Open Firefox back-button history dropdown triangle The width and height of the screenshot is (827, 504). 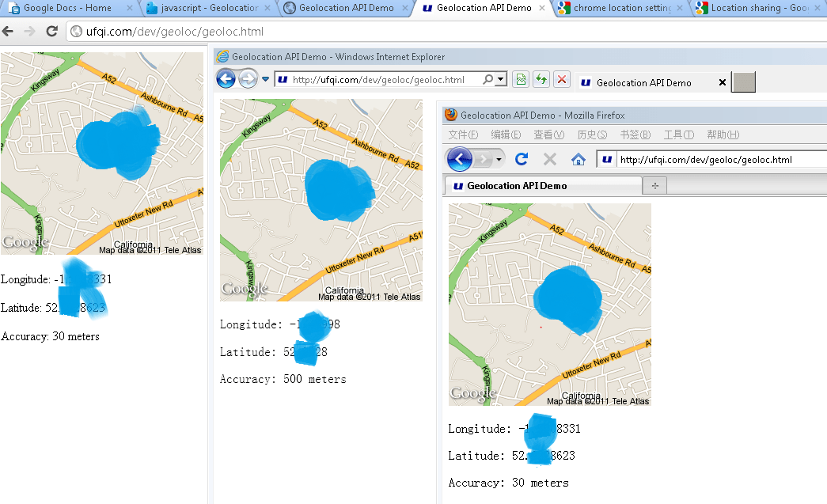click(x=499, y=158)
